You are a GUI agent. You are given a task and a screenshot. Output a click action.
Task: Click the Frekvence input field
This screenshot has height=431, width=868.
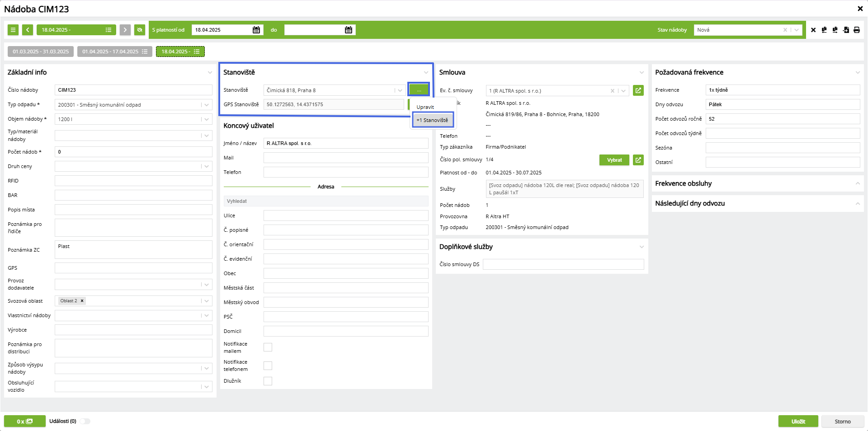point(783,90)
